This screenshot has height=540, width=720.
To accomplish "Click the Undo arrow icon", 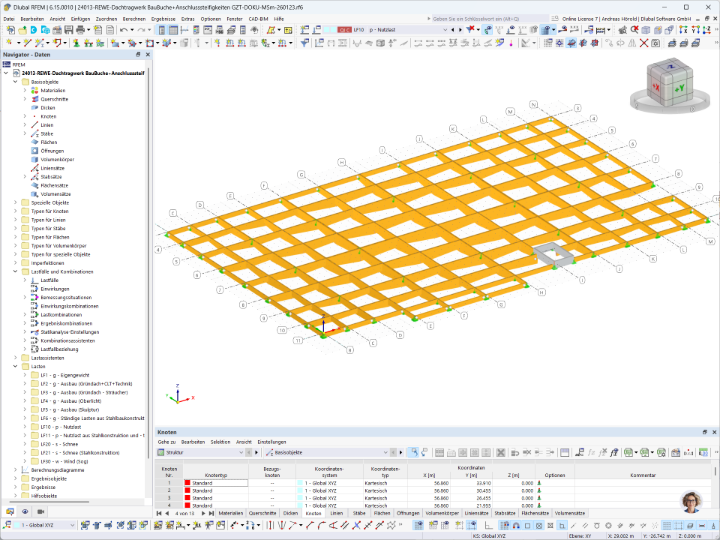I will [x=124, y=30].
